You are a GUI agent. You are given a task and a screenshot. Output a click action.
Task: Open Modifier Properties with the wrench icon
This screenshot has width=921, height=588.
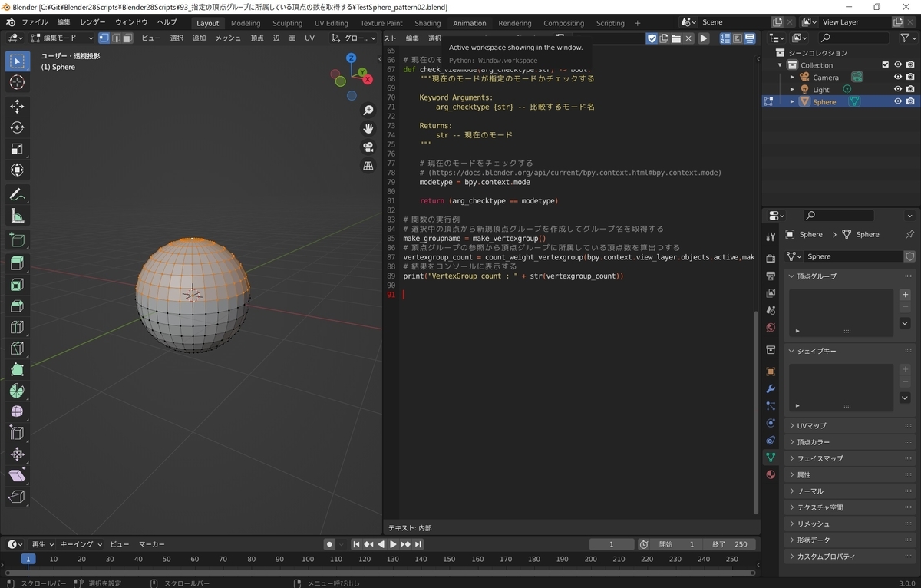(x=771, y=388)
